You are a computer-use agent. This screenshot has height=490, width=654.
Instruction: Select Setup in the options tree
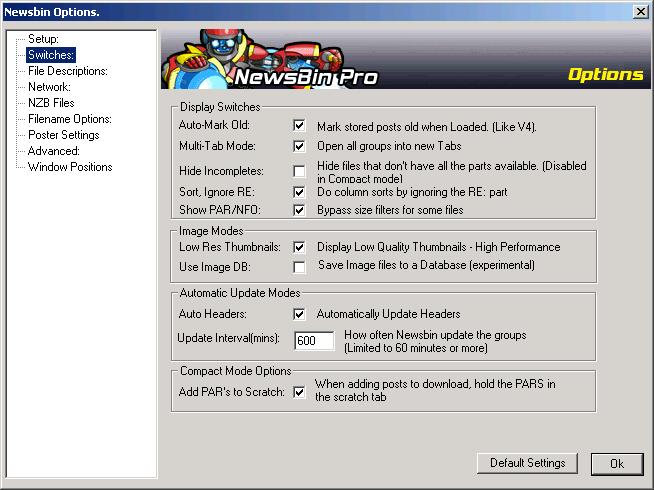(x=43, y=39)
